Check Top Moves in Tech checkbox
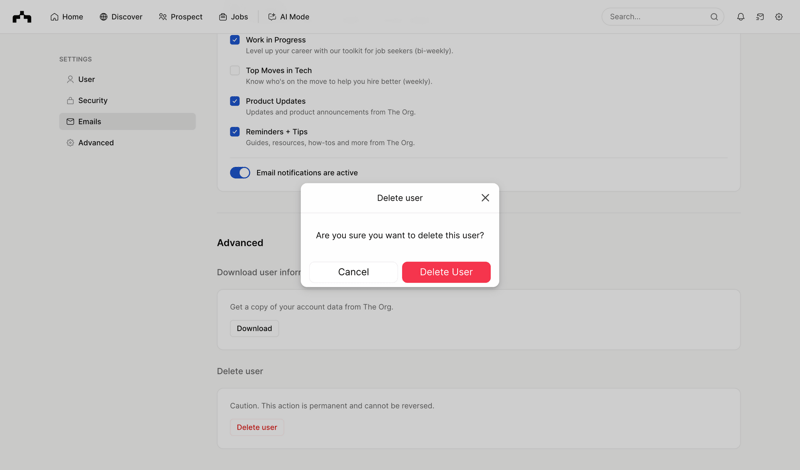 pyautogui.click(x=235, y=70)
